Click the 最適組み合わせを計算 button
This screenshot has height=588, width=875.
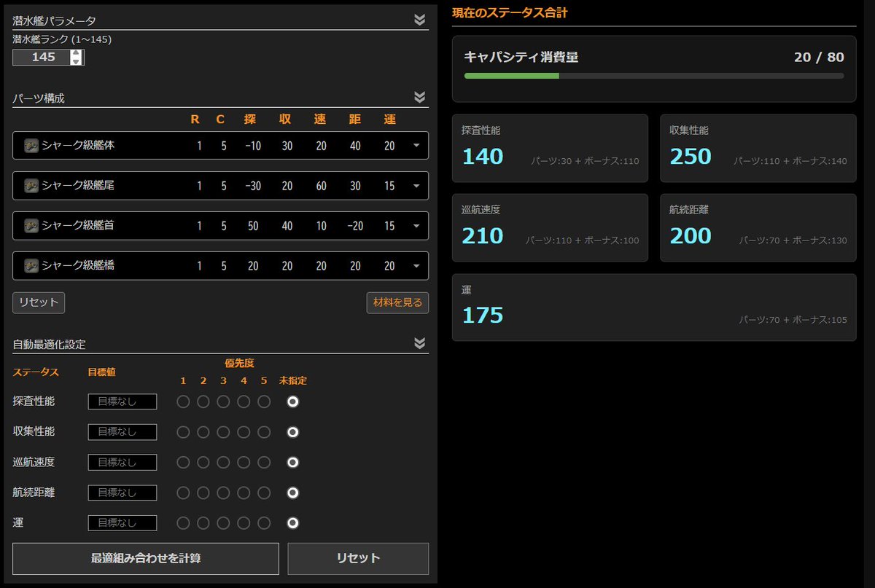coord(146,559)
